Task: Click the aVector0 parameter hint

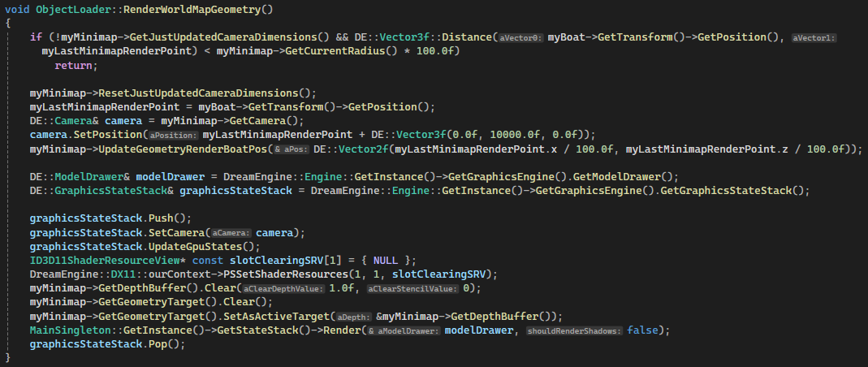Action: pos(521,37)
